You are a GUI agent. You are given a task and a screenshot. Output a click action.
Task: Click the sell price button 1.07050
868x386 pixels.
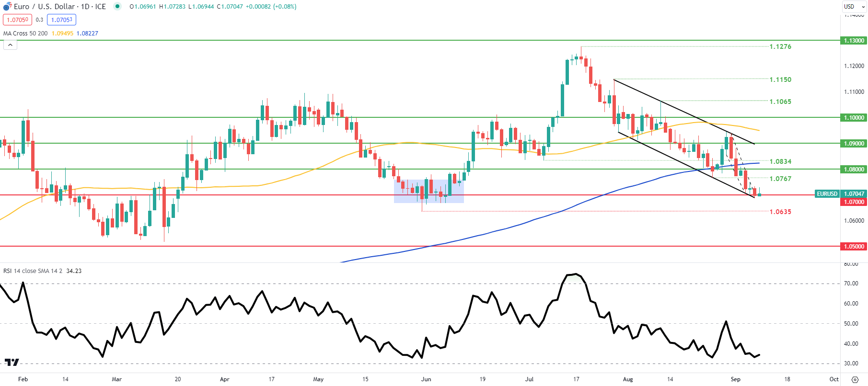(x=17, y=20)
